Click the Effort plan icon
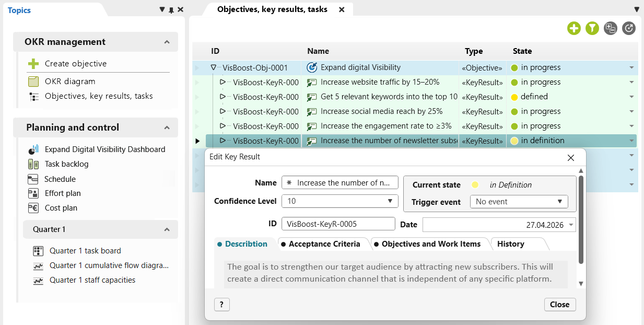The height and width of the screenshot is (325, 644). [x=33, y=193]
